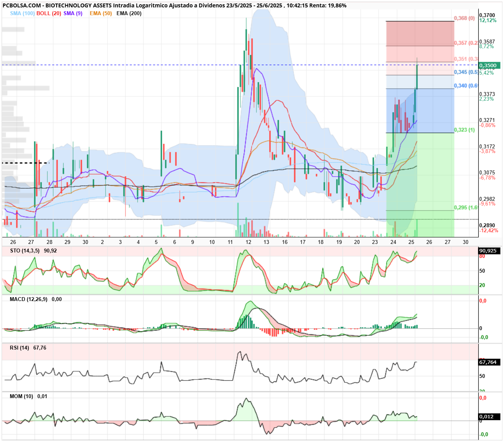Click date axis label 25
This screenshot has width=504, height=442.
tap(411, 242)
